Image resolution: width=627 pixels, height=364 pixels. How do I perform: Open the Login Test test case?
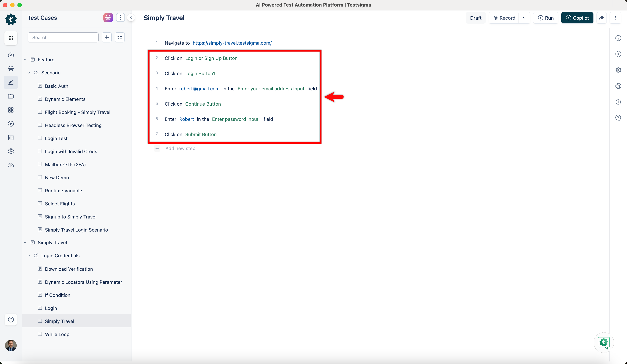click(x=56, y=138)
